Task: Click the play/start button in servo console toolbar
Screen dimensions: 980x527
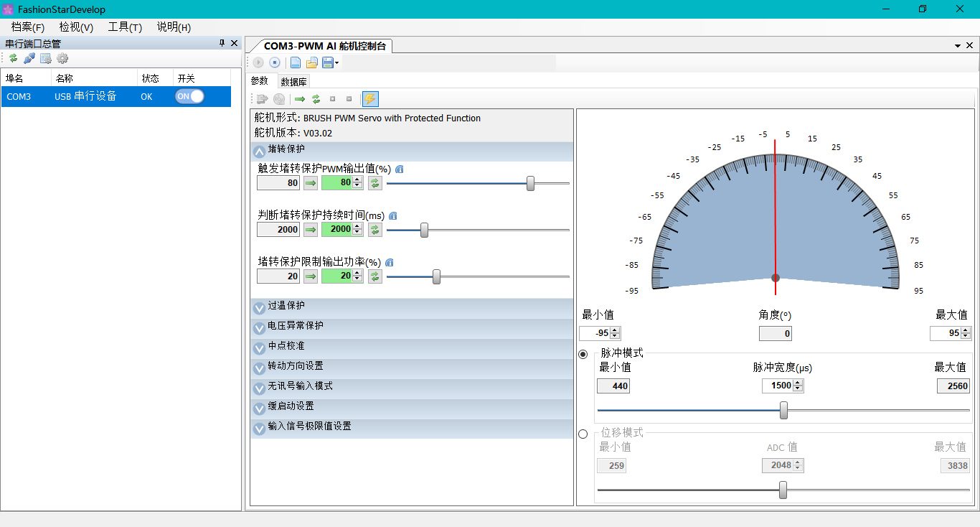Action: point(258,62)
